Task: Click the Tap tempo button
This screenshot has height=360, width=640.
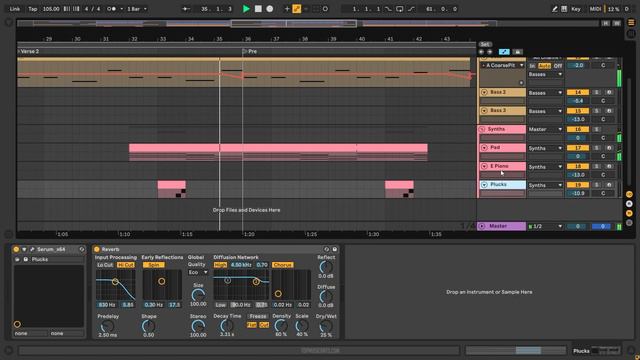Action: click(x=33, y=9)
